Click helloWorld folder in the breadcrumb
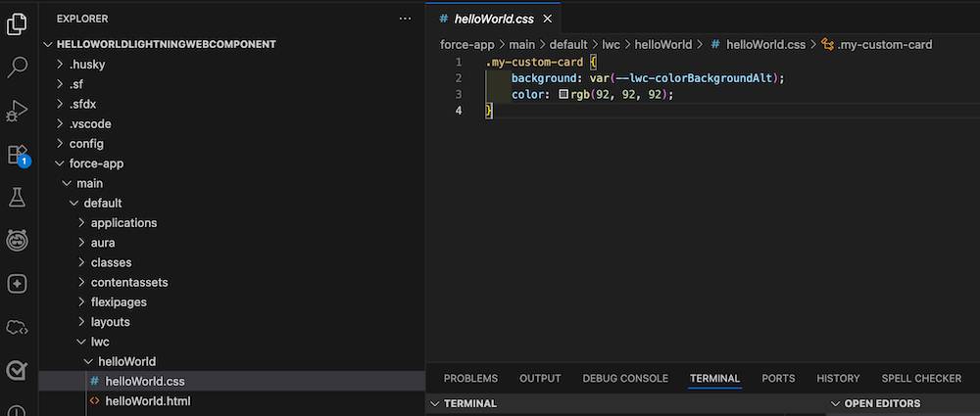This screenshot has width=980, height=416. click(x=663, y=44)
